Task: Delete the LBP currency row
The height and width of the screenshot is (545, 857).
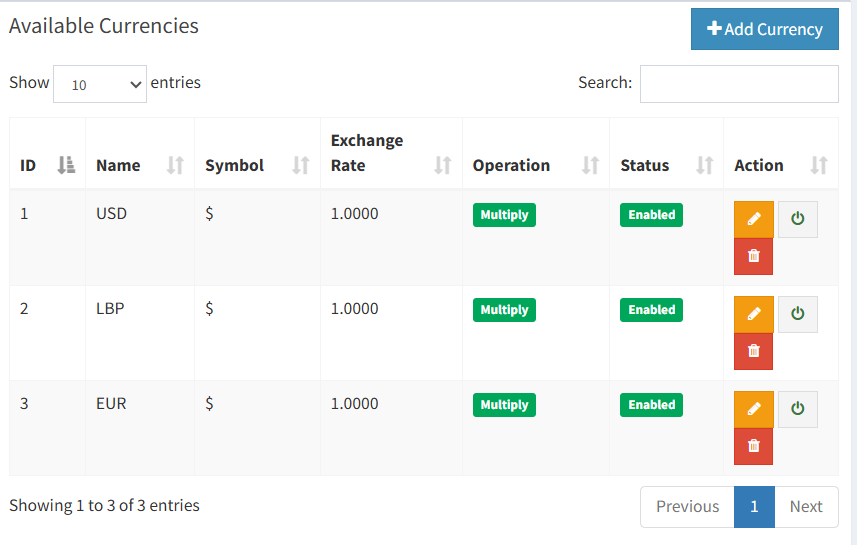Action: pyautogui.click(x=754, y=351)
